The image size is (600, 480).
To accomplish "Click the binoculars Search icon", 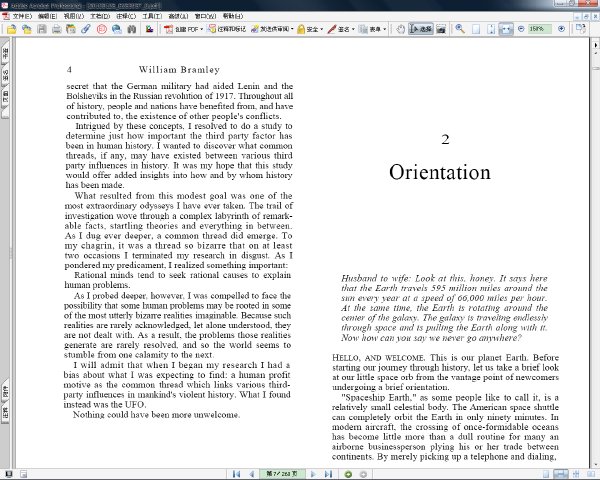I will pos(132,29).
